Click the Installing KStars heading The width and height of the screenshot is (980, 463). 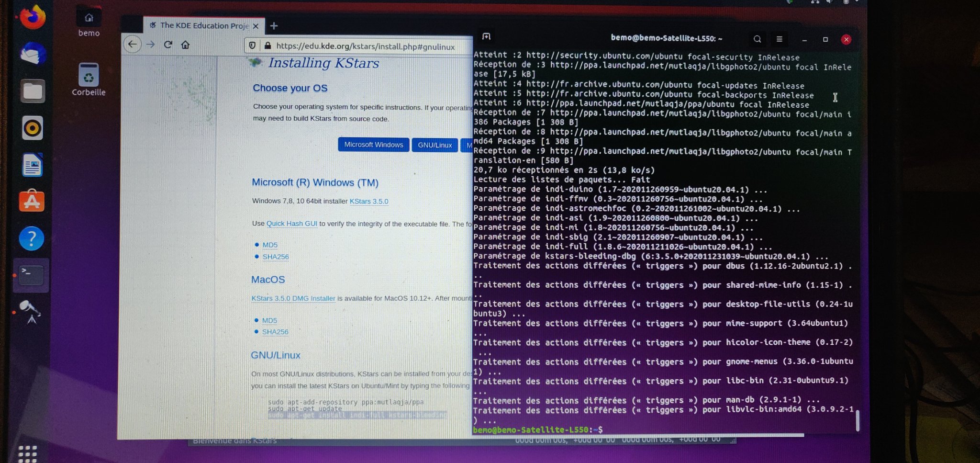point(323,63)
